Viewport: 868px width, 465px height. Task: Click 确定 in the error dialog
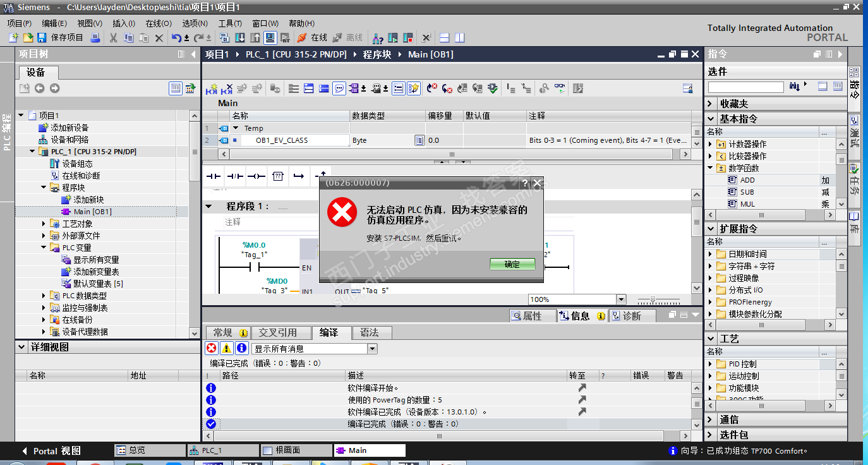(512, 265)
